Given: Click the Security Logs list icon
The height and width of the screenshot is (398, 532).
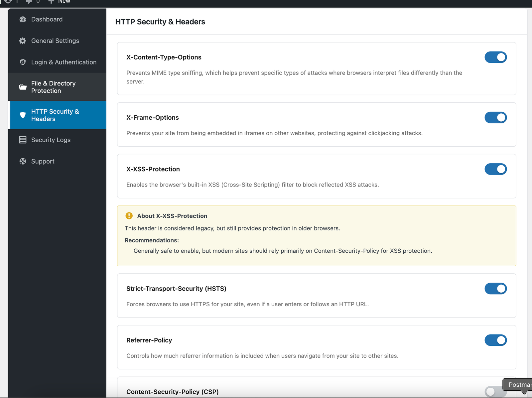Looking at the screenshot, I should click(x=23, y=140).
